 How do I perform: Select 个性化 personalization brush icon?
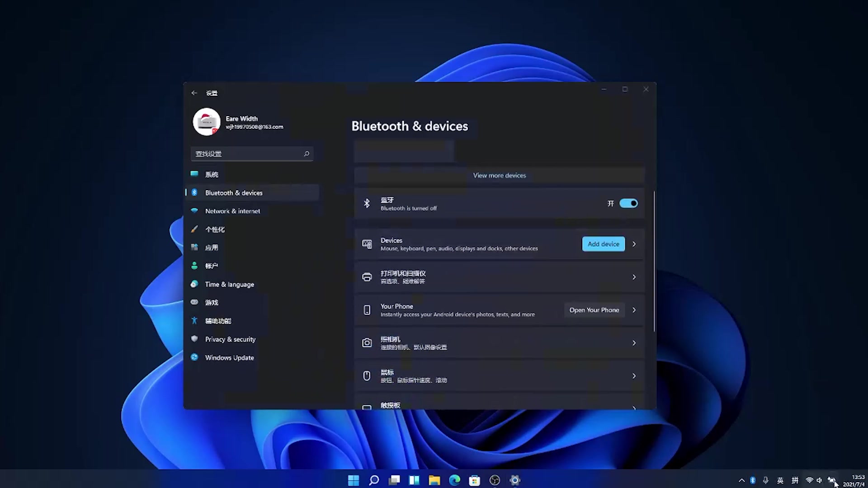click(194, 229)
